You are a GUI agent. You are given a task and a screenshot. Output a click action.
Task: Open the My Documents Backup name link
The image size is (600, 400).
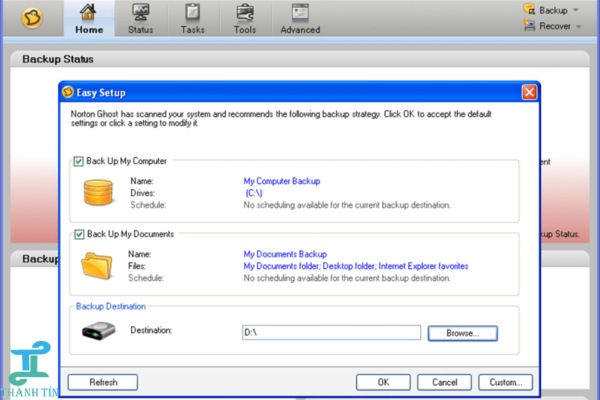tap(285, 254)
